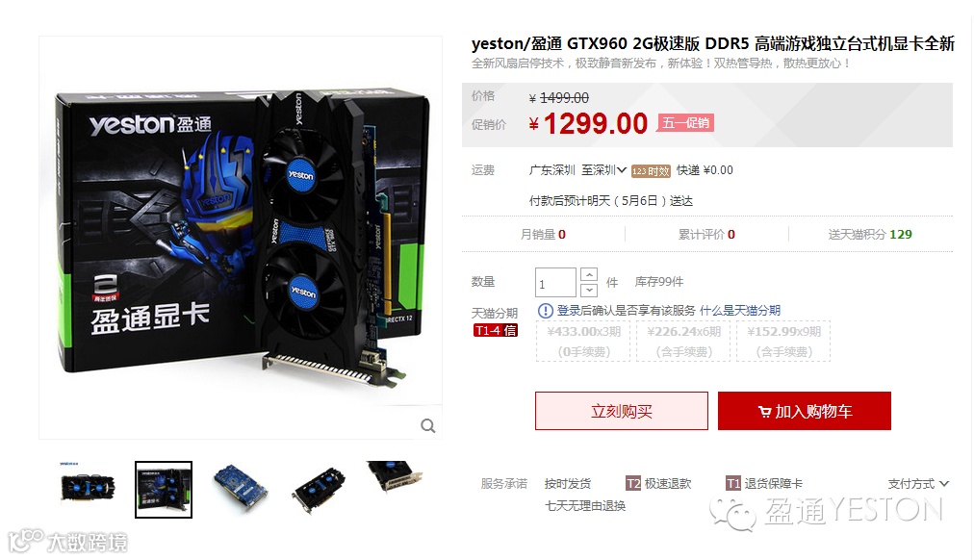Expand the 支付方式 payment methods
The image size is (974, 560).
(x=918, y=484)
